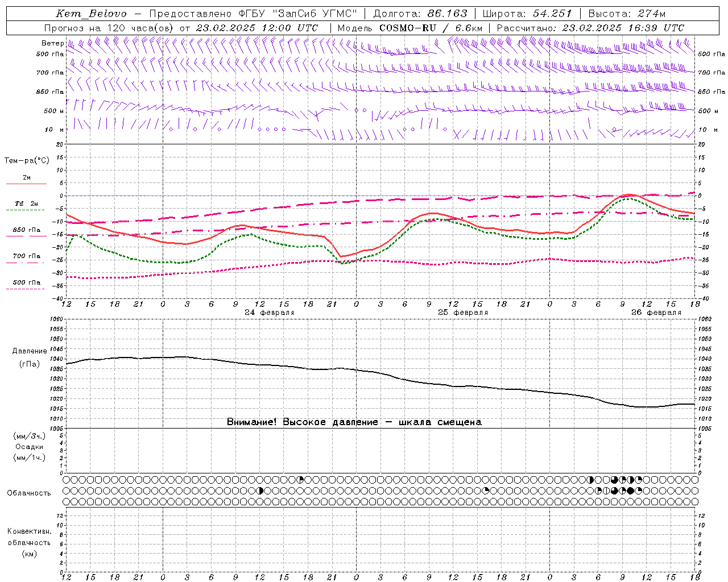
Task: Click the Прогноз на 120 часа(ов) text
Action: (x=110, y=28)
